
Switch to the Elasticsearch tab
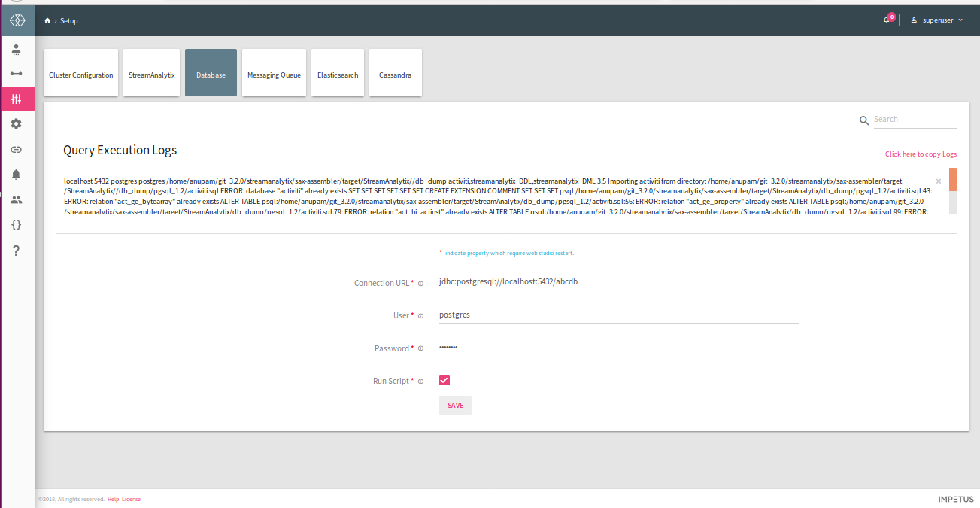point(338,73)
